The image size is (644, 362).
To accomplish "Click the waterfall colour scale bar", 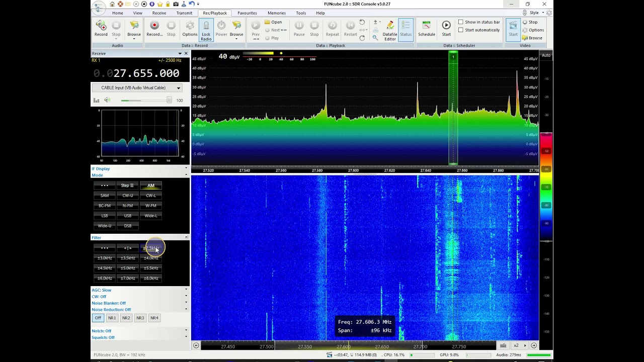I will [x=546, y=187].
